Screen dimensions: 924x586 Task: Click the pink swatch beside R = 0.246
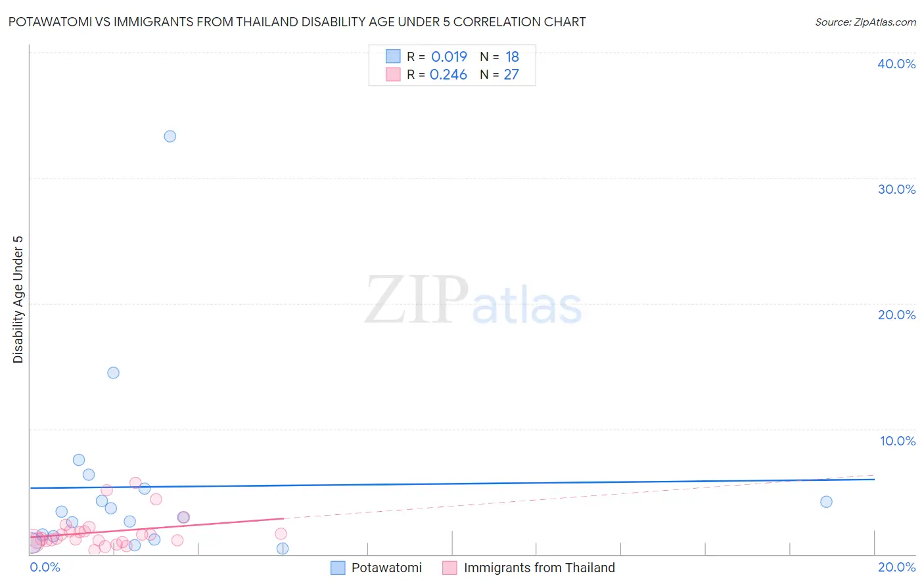pos(393,74)
